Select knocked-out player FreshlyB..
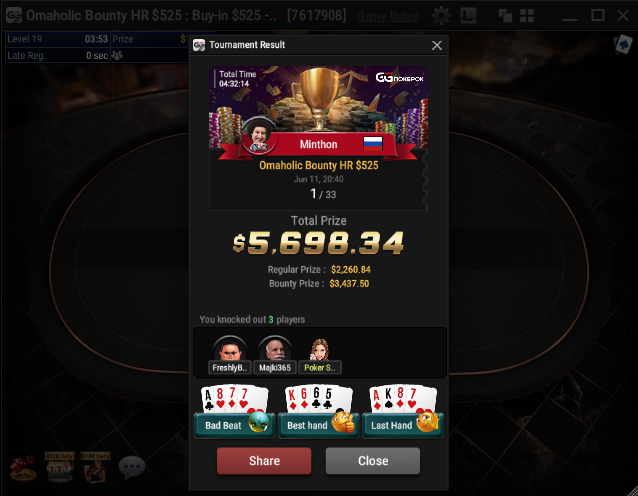Image resolution: width=638 pixels, height=496 pixels. 230,355
